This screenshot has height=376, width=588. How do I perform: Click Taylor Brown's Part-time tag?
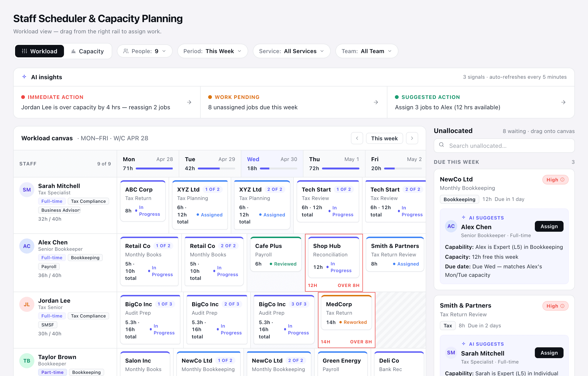pyautogui.click(x=52, y=372)
